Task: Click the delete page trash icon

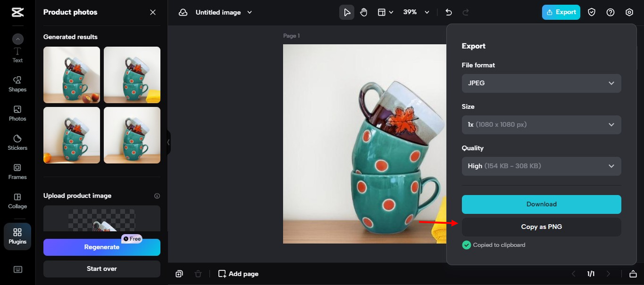Action: point(198,274)
